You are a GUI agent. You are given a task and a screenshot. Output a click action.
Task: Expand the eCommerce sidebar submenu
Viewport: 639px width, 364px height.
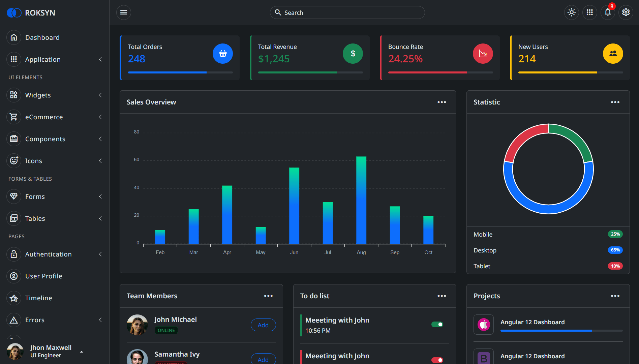[55, 117]
